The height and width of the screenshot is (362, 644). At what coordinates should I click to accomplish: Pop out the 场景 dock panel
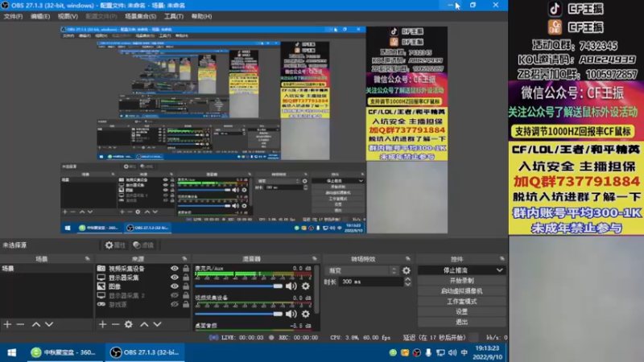click(87, 258)
